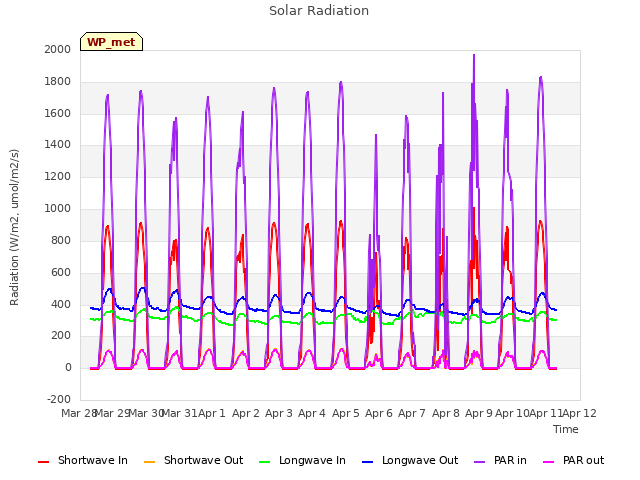Click the WP_met annotation label
The width and height of the screenshot is (640, 480).
coord(111,42)
